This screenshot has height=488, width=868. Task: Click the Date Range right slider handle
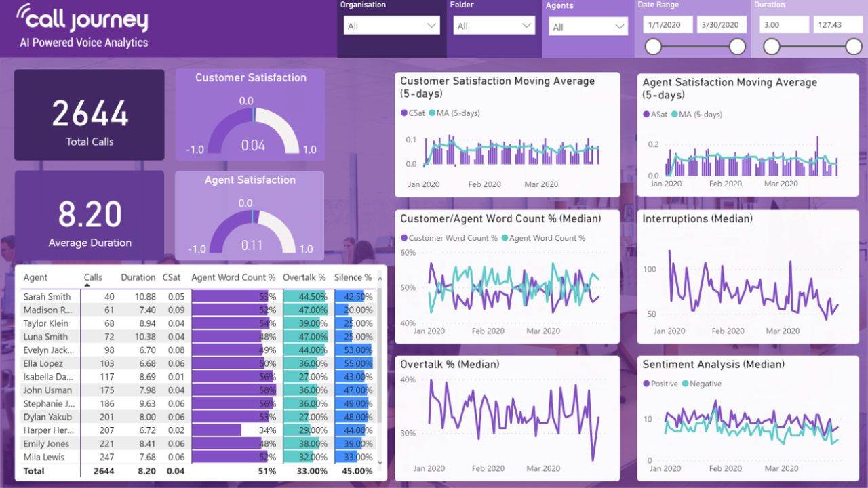point(737,46)
